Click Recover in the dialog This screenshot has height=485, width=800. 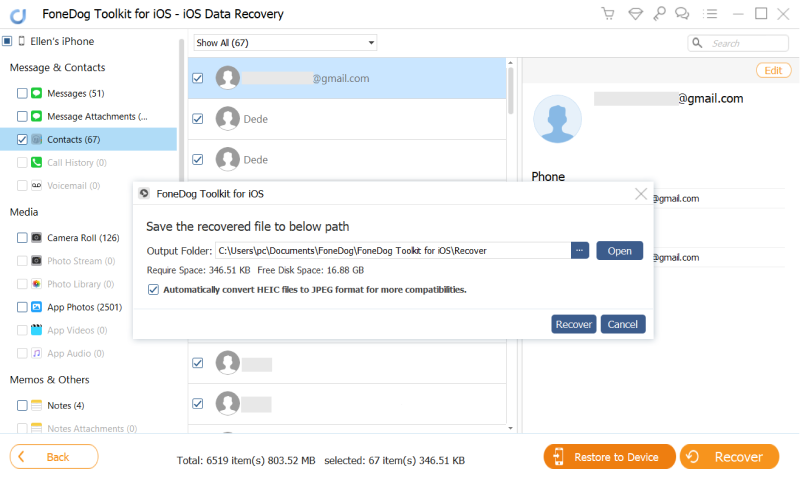[x=573, y=324]
